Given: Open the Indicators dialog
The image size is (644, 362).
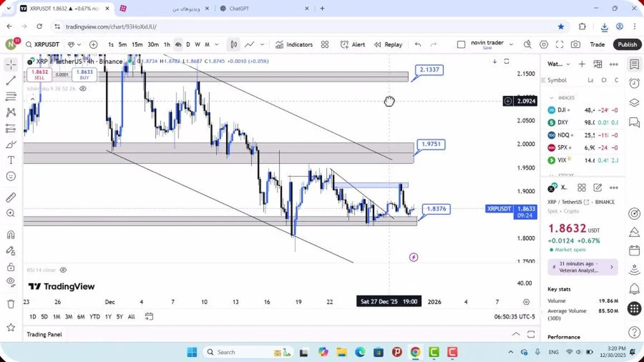Looking at the screenshot, I should pyautogui.click(x=294, y=45).
